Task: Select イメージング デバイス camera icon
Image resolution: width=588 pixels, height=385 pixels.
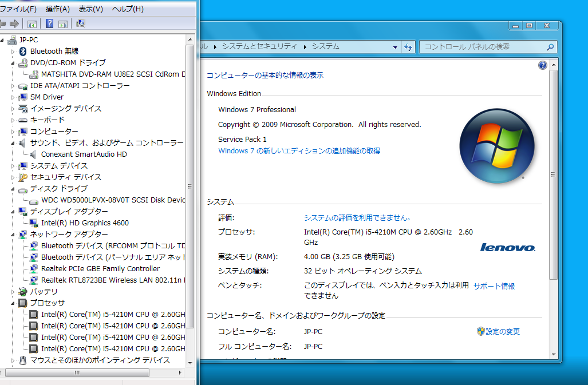Action: [x=23, y=109]
